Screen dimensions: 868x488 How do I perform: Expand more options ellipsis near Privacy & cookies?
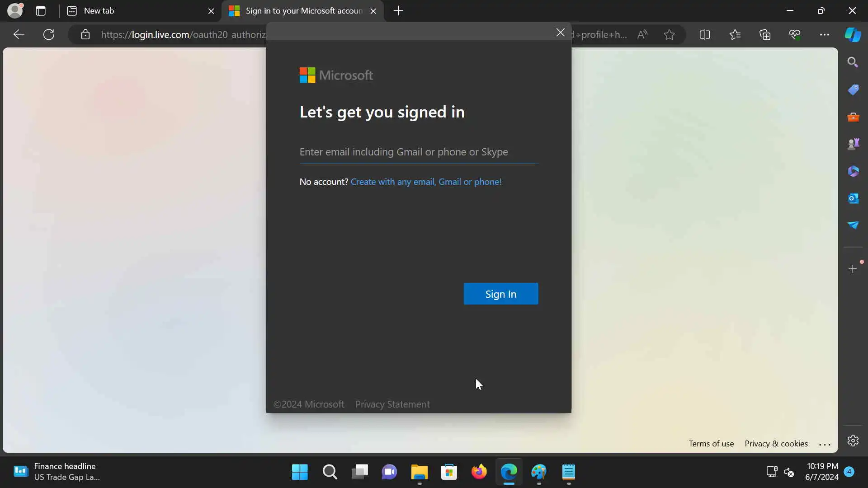(x=825, y=445)
